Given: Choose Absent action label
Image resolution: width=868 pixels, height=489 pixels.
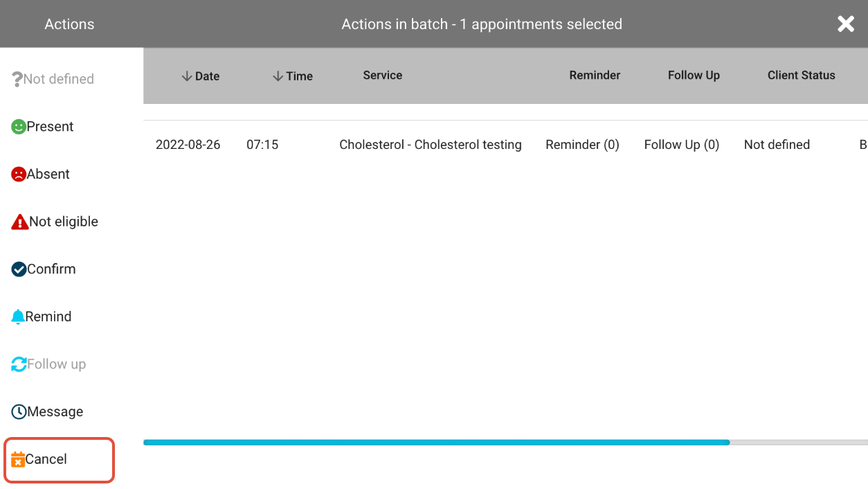Looking at the screenshot, I should pos(48,175).
